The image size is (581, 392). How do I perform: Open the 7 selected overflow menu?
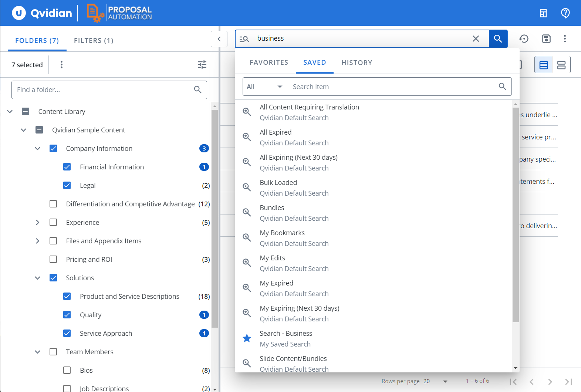click(x=61, y=65)
